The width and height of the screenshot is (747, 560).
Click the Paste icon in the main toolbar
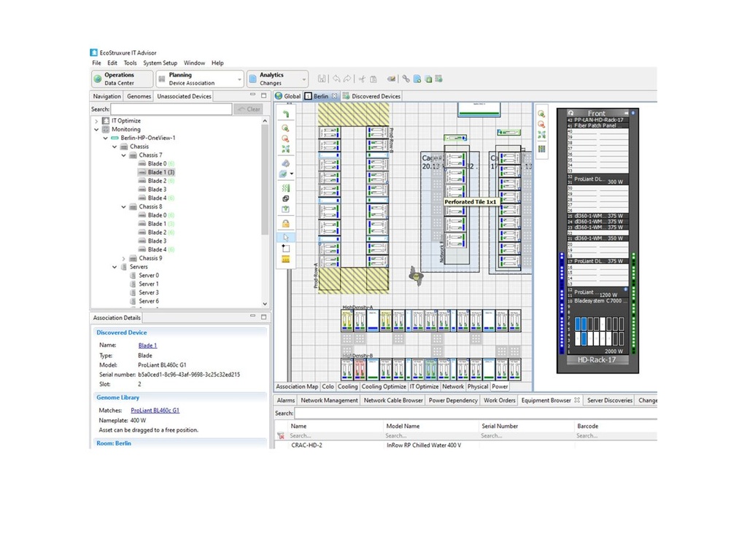374,78
